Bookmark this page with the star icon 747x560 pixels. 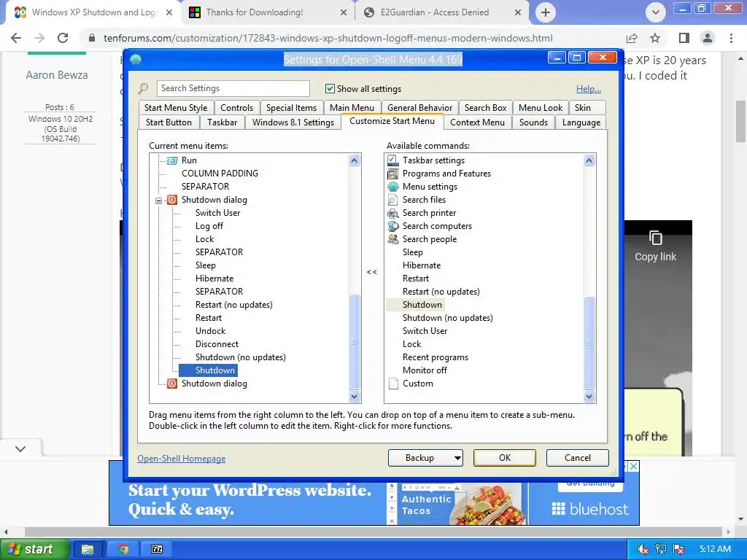pyautogui.click(x=655, y=38)
